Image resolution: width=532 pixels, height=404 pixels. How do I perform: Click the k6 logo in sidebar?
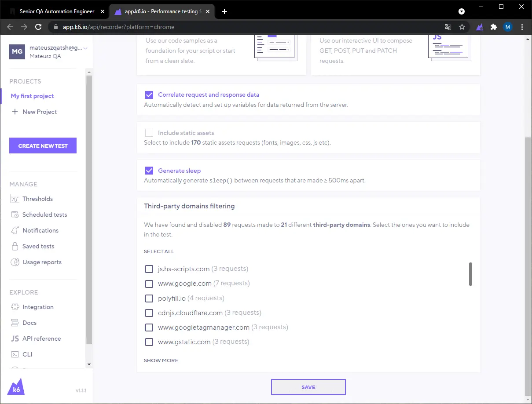(x=16, y=386)
